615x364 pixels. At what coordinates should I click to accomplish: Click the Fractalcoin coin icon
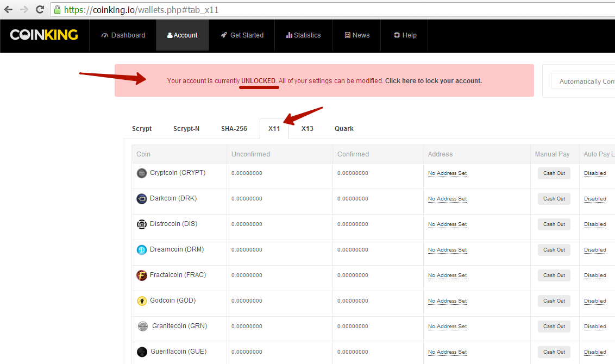[142, 275]
